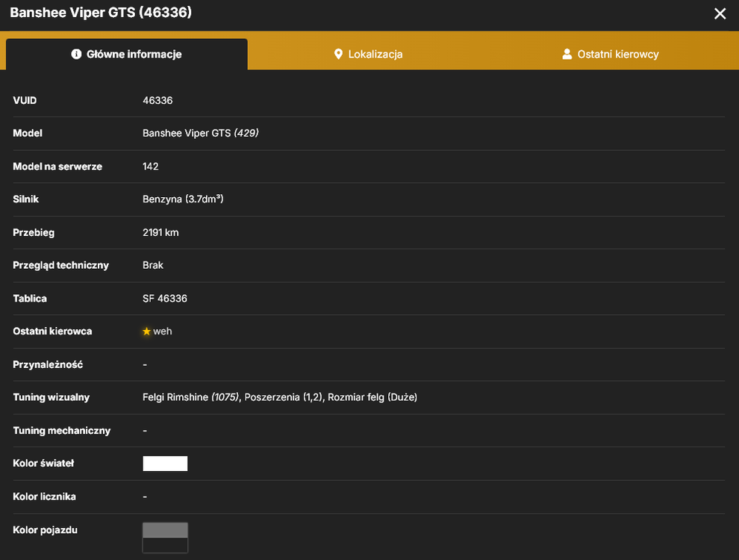Click the dark bottom Kolor pojazdu swatch
This screenshot has height=560, width=739.
point(165,545)
